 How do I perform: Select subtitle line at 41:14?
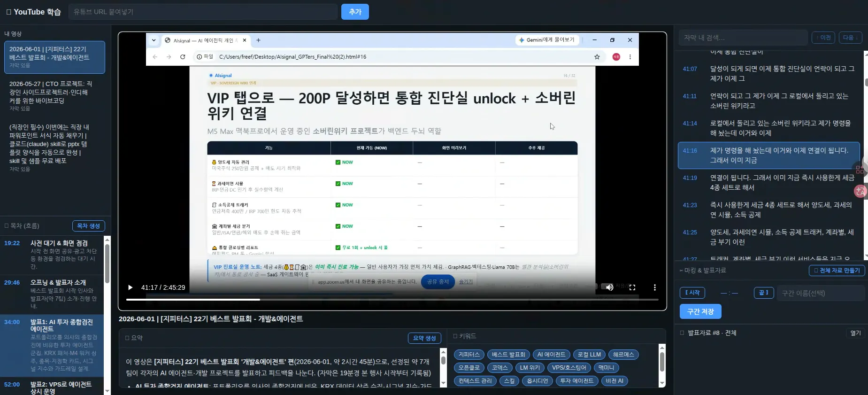(769, 128)
